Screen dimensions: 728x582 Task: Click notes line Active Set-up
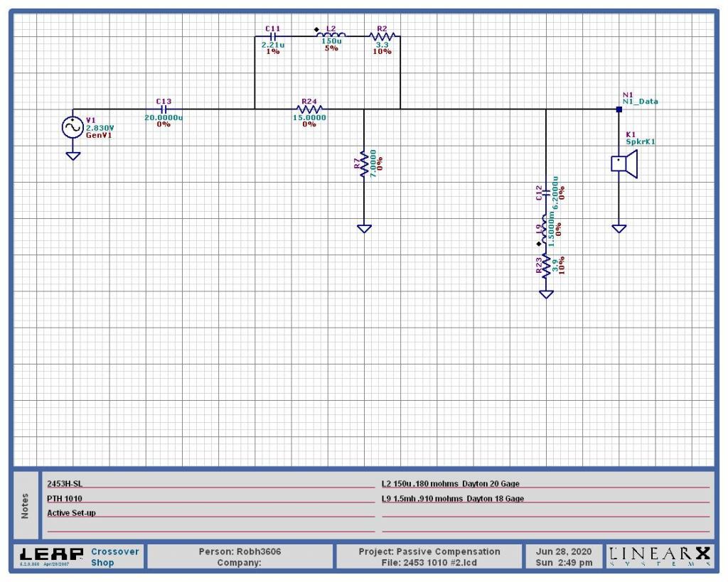click(72, 513)
